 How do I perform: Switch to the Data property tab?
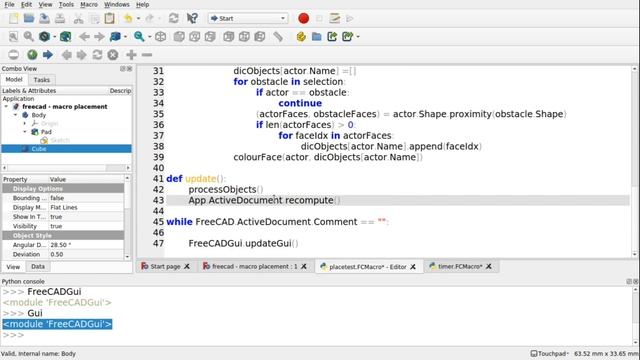(x=38, y=267)
